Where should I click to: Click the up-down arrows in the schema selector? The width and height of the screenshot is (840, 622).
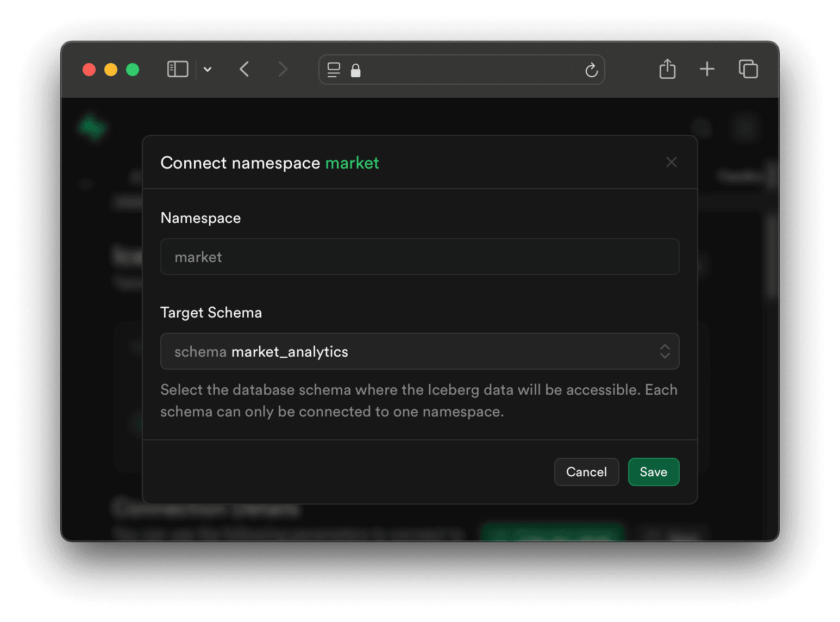665,351
